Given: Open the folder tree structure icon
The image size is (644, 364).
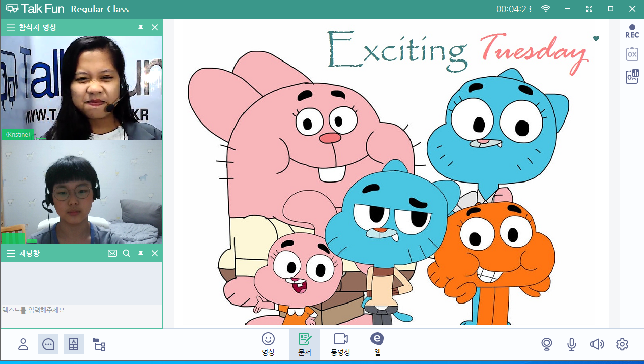Looking at the screenshot, I should point(99,344).
